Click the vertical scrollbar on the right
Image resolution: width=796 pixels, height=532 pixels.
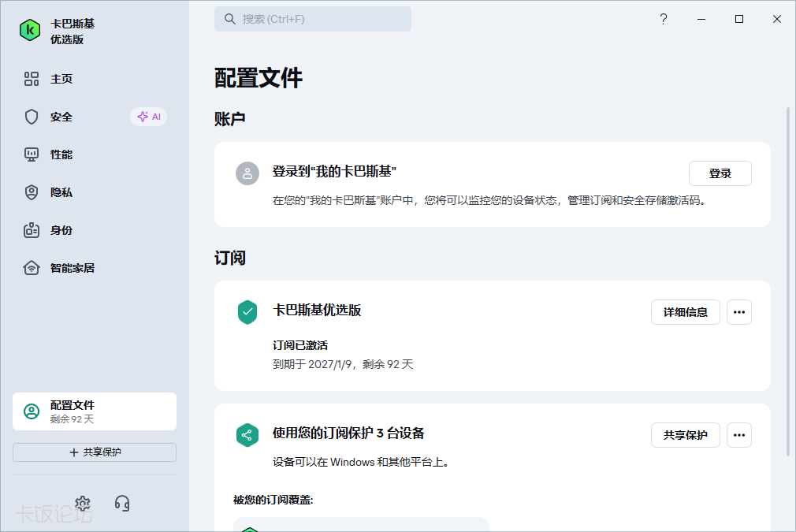(788, 281)
